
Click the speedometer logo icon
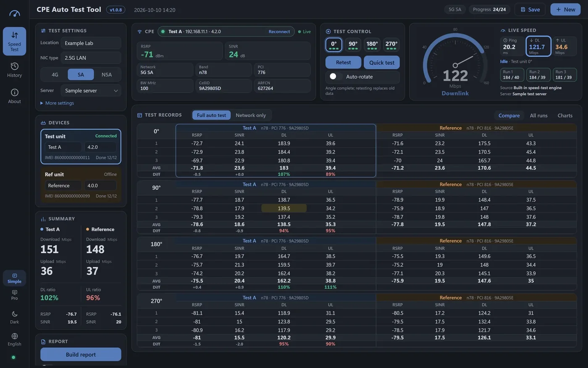(x=14, y=13)
